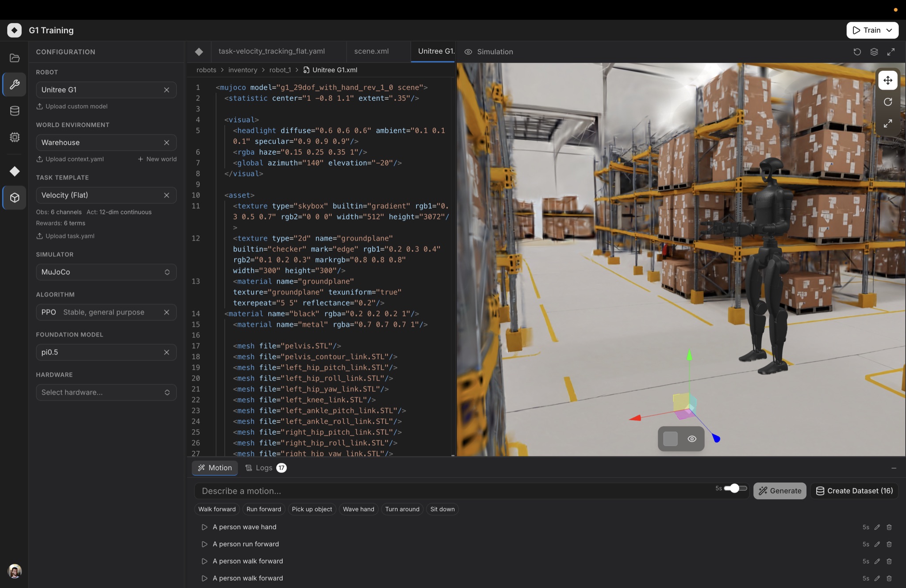Click the Create Dataset button

point(854,491)
